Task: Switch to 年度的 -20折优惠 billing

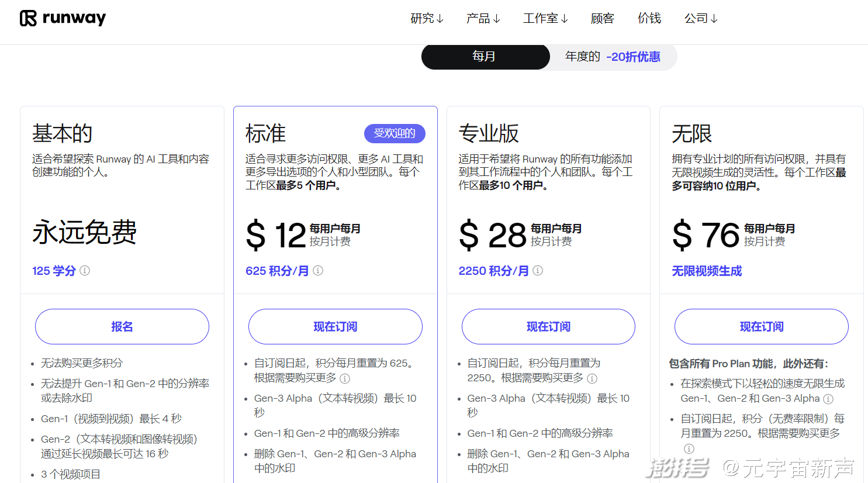Action: pyautogui.click(x=613, y=57)
